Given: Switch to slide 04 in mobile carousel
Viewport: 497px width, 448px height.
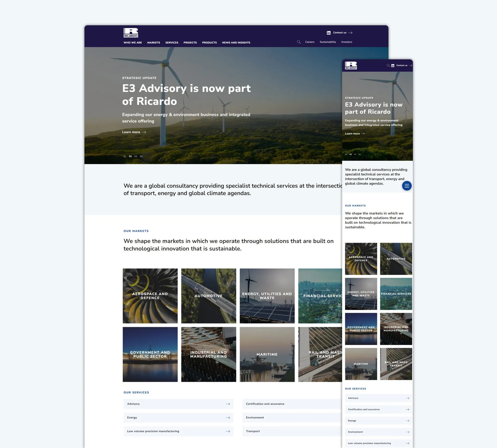Looking at the screenshot, I should [360, 155].
